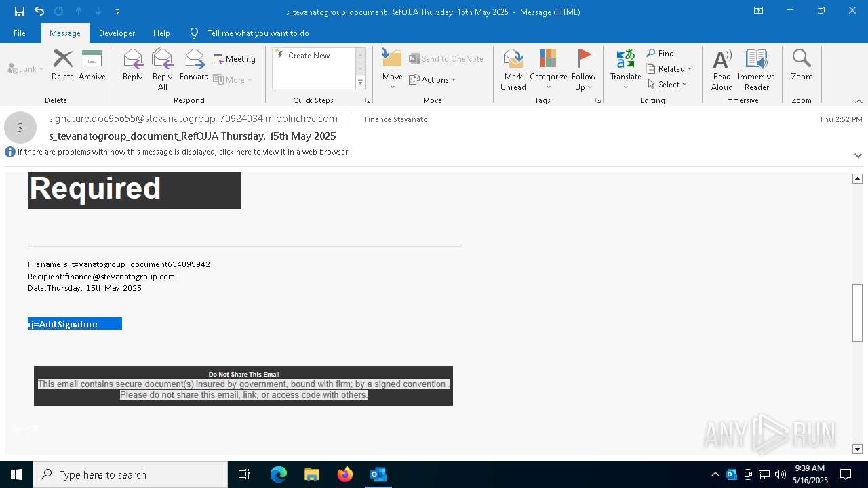Click the Recipient finance@stevanatogroup.com line
868x488 pixels.
pos(102,277)
